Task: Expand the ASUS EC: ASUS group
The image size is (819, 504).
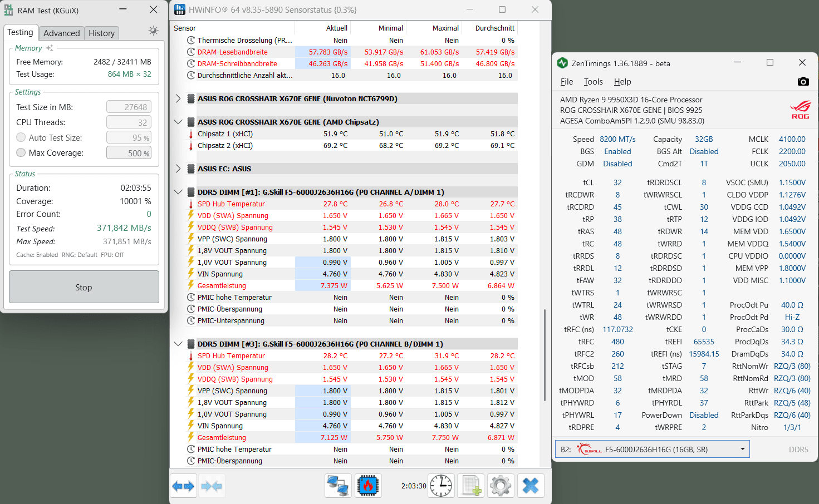Action: tap(178, 169)
